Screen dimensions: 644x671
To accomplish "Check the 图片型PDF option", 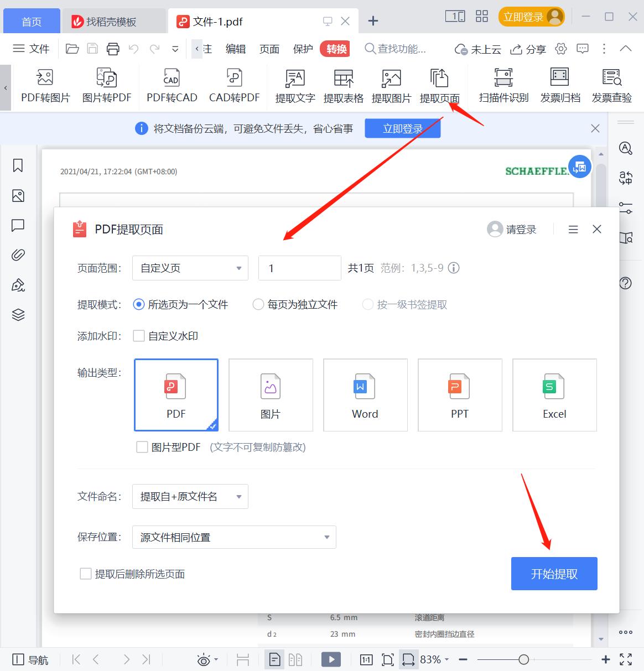I will tap(142, 447).
